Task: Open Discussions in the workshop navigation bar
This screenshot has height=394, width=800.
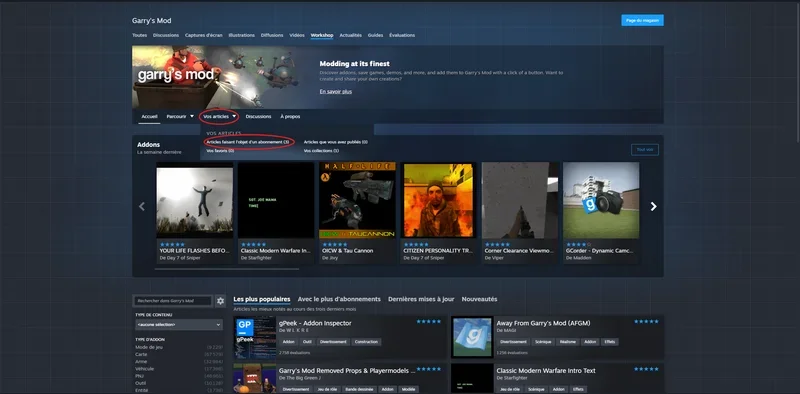Action: 258,116
